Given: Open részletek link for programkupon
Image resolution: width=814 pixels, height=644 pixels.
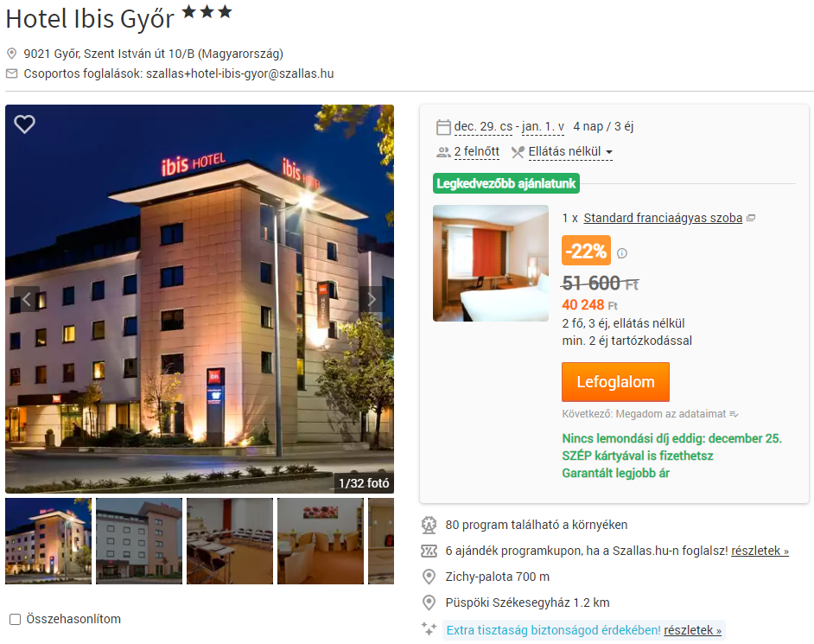Looking at the screenshot, I should click(x=760, y=551).
